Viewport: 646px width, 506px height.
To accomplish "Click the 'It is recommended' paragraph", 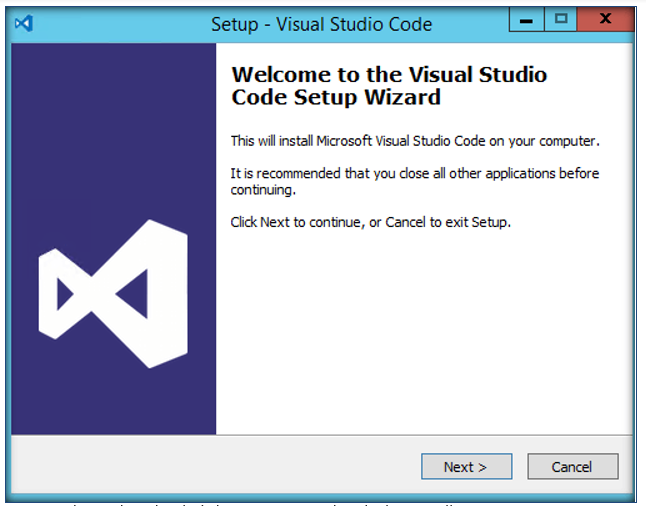I will (414, 181).
